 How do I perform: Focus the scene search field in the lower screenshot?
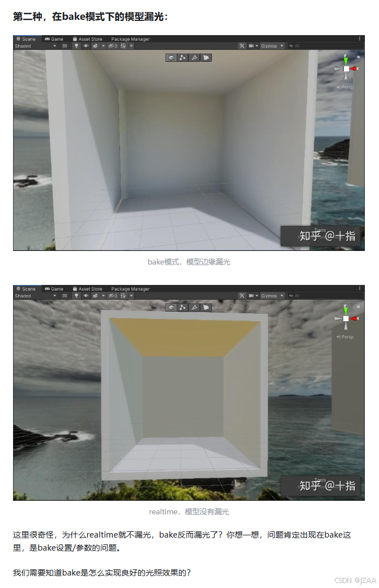[325, 296]
